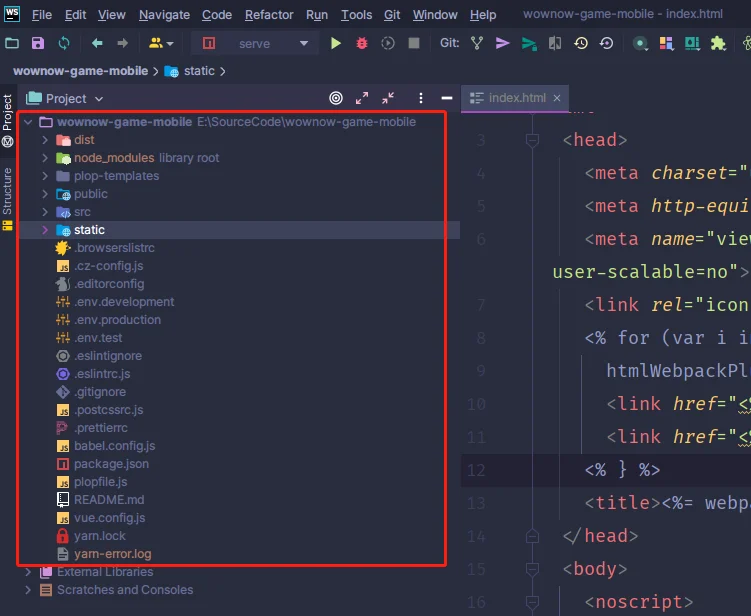Expand the dist folder
This screenshot has width=751, height=616.
click(45, 140)
